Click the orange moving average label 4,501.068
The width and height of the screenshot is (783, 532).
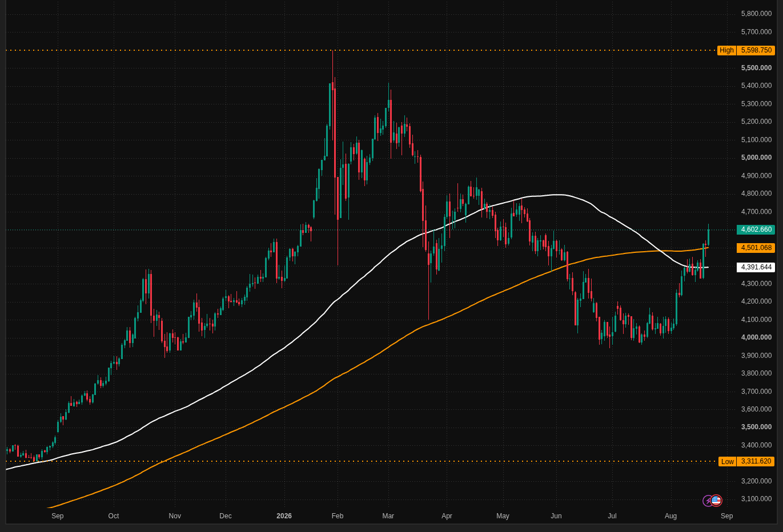(x=756, y=248)
